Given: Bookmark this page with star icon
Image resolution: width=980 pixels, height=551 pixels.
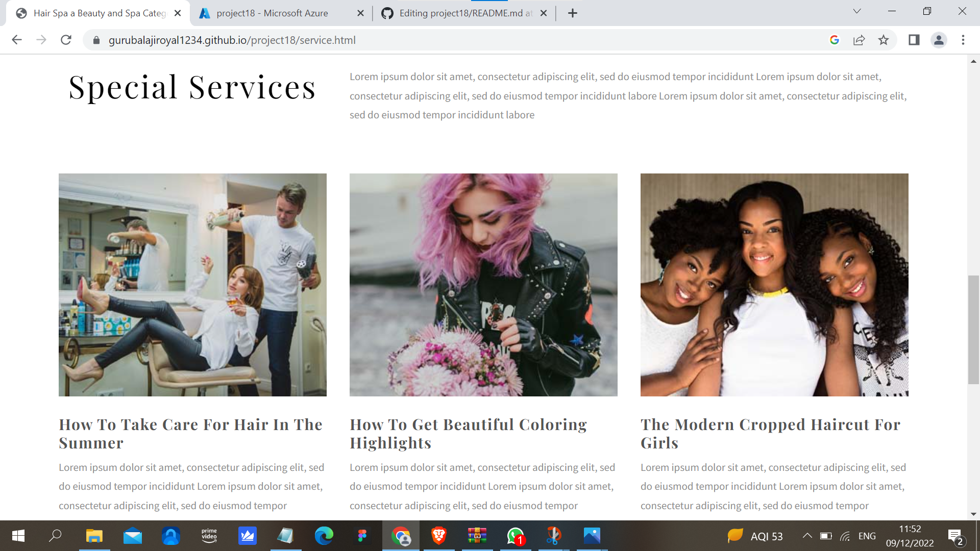Looking at the screenshot, I should tap(884, 40).
